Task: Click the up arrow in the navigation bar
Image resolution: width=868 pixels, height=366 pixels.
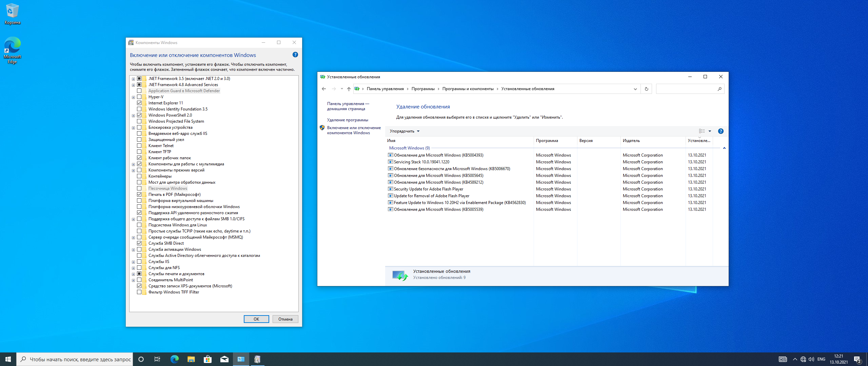Action: point(349,89)
